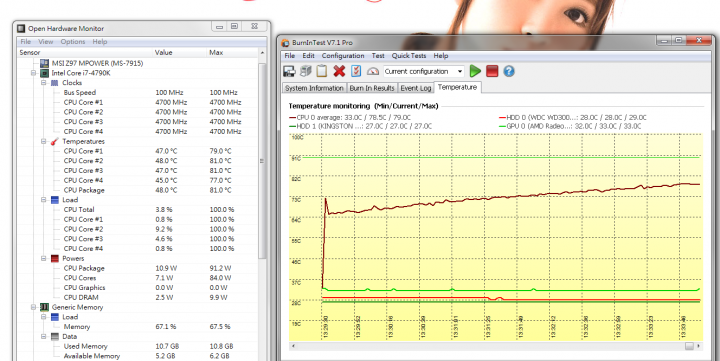
Task: Click the CPU 0 average legend entry
Action: click(x=350, y=118)
